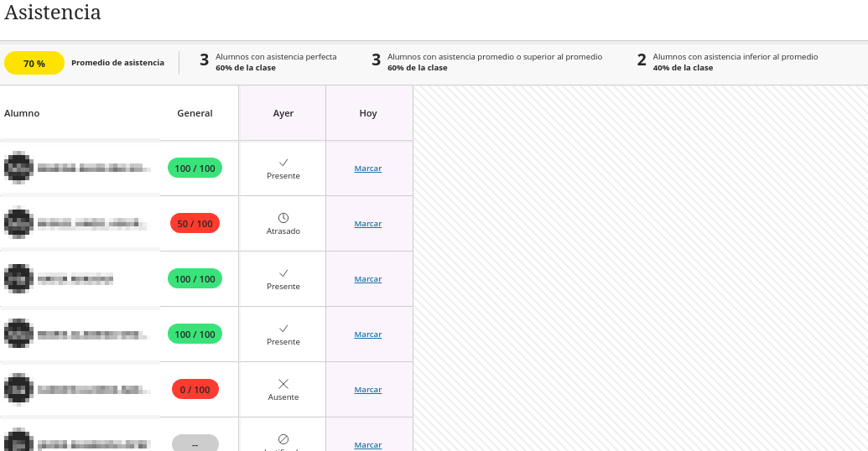Open the first student's avatar
The height and width of the screenshot is (451, 868).
pyautogui.click(x=18, y=168)
